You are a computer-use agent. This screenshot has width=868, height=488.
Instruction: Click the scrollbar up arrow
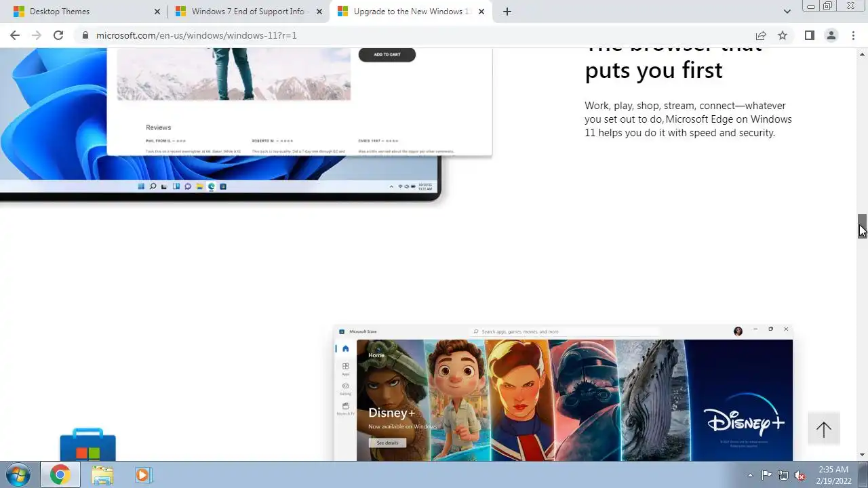pos(863,53)
